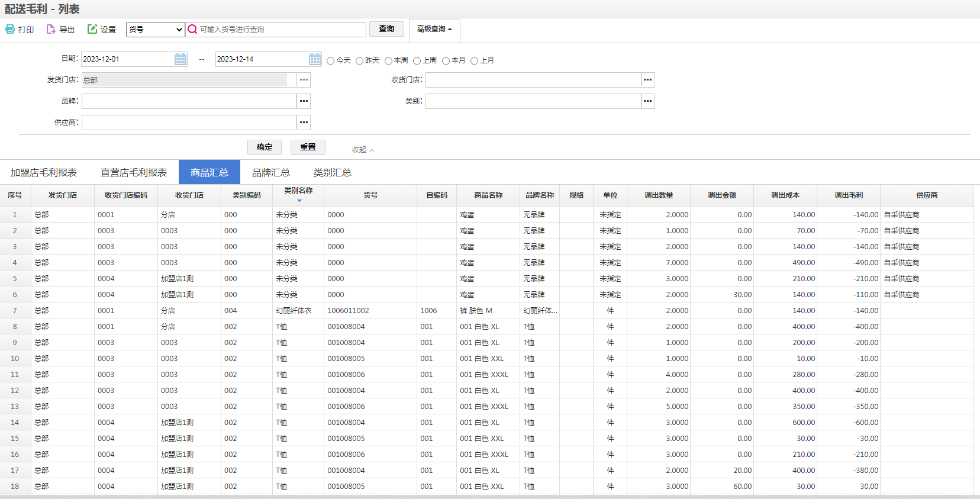Screen dimensions: 980x499
Task: Click the 品牌名称 column header
Action: pos(540,195)
